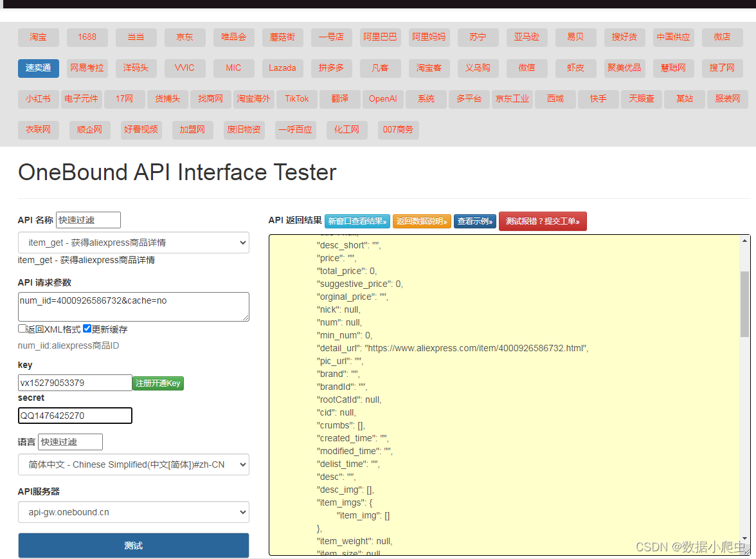This screenshot has width=756, height=559.
Task: Open the 1688 platform tab
Action: pos(87,37)
